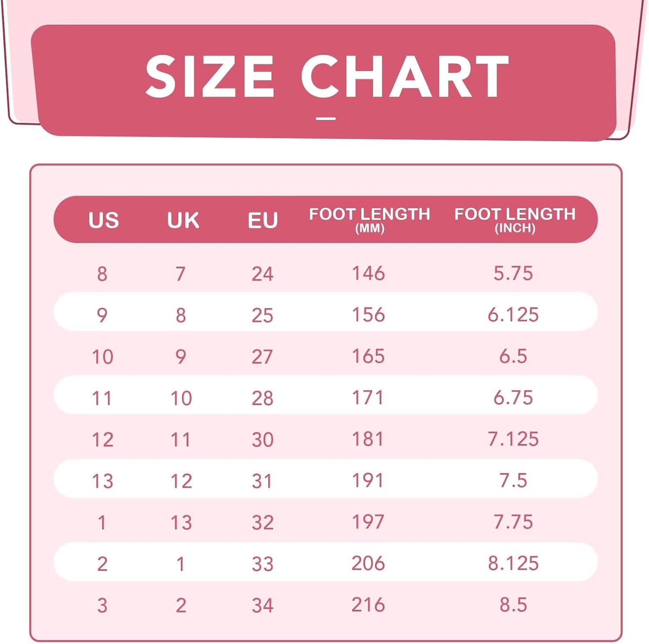Select the EU size 34 cell
This screenshot has height=644, width=649.
[x=262, y=605]
